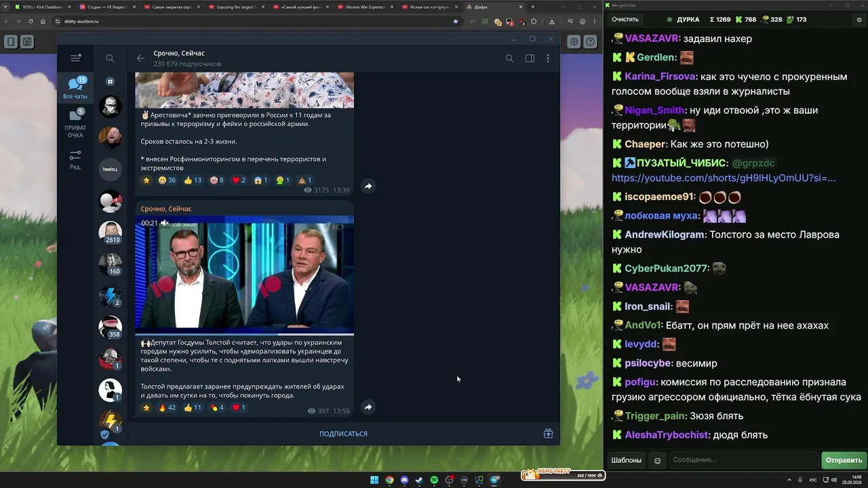Screen dimensions: 868x488
Task: Open Discord from the taskbar
Action: point(404,480)
